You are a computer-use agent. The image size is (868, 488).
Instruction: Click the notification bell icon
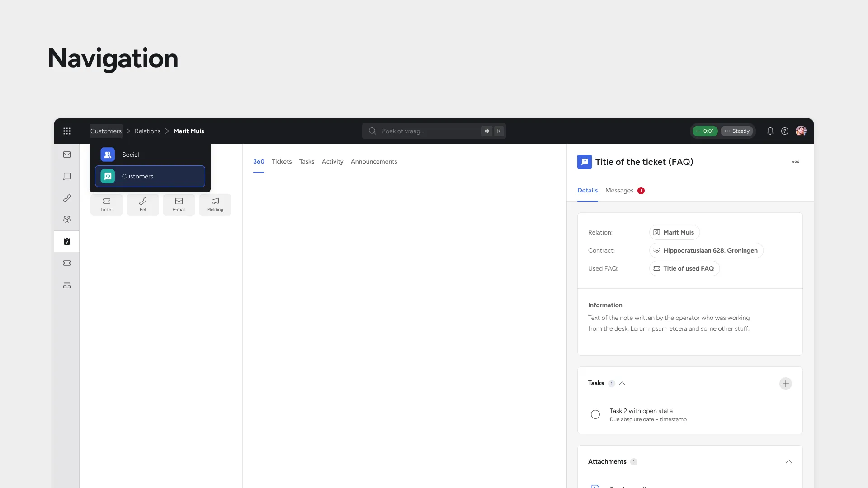coord(770,131)
